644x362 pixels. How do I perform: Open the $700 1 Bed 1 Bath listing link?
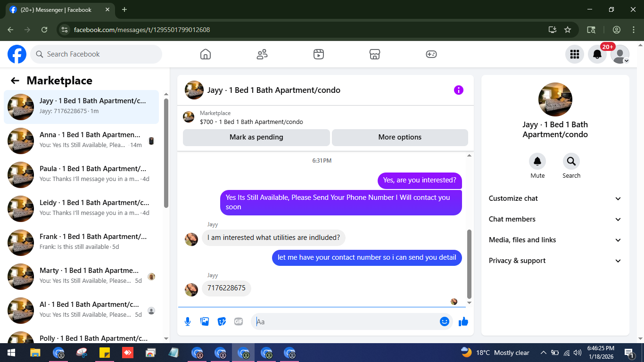tap(251, 122)
